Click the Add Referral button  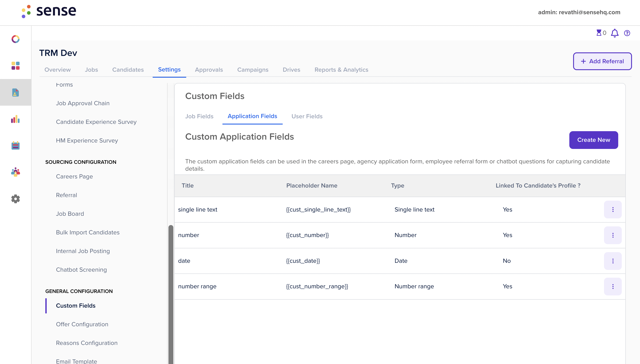coord(602,61)
